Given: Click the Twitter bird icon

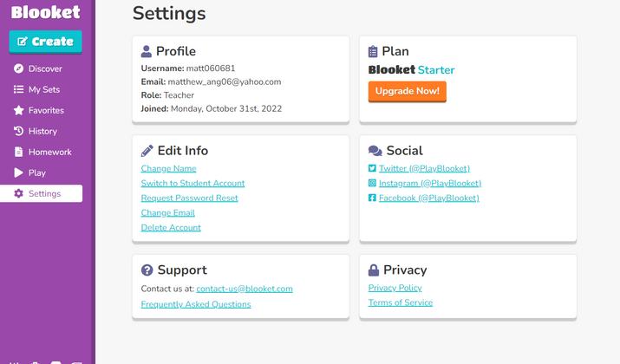Looking at the screenshot, I should [372, 168].
